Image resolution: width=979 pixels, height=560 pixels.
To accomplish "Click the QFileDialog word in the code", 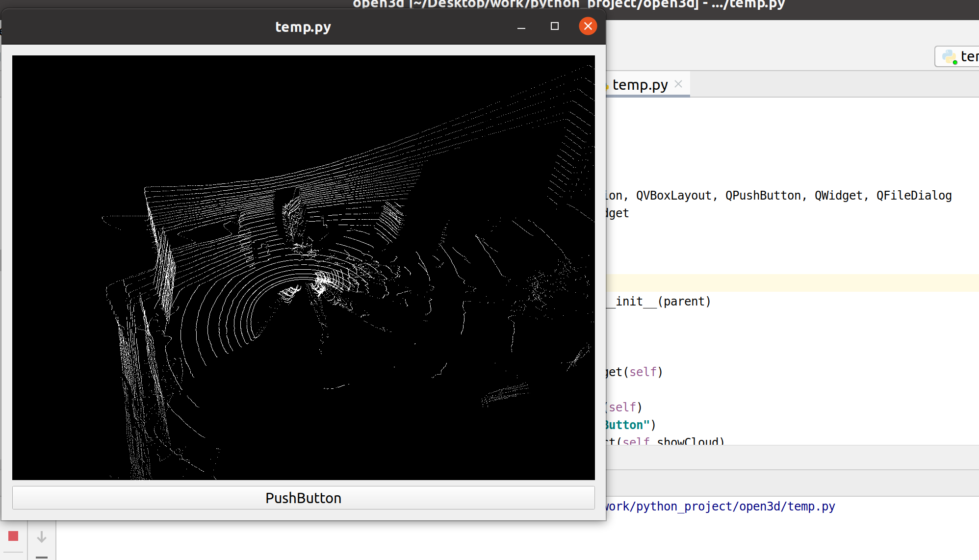I will 914,195.
